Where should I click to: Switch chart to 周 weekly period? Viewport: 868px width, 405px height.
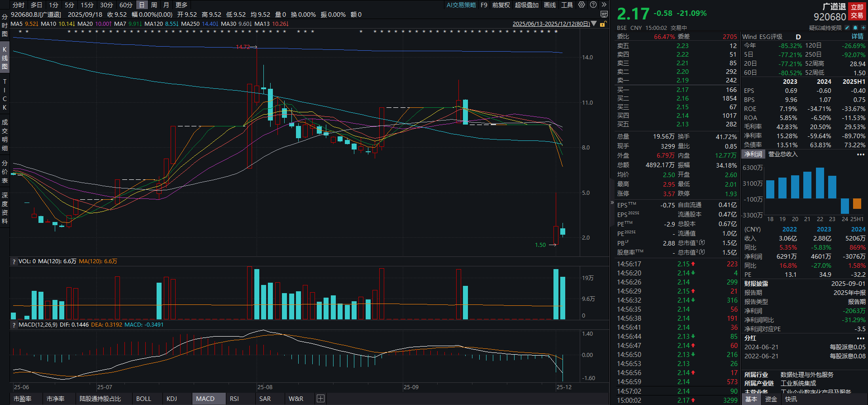coord(154,5)
